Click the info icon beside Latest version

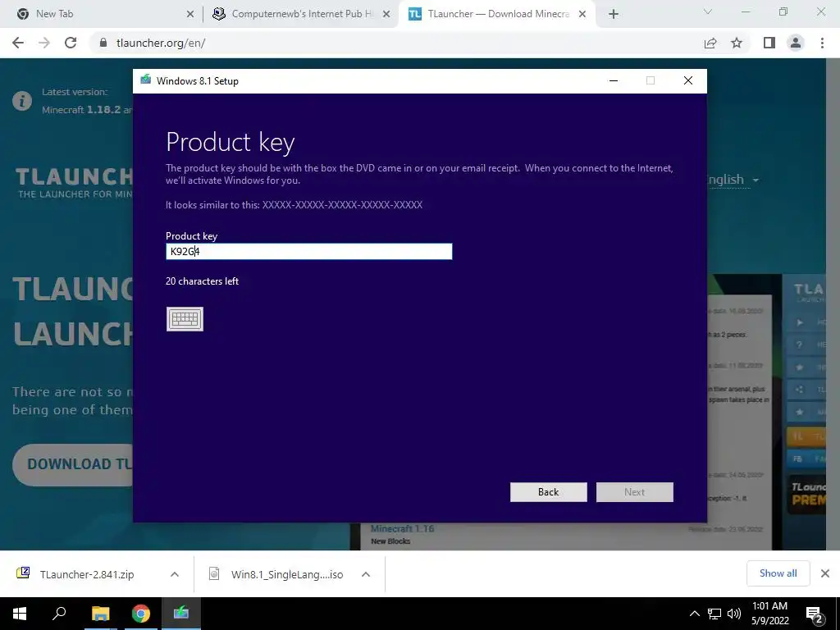coord(22,101)
